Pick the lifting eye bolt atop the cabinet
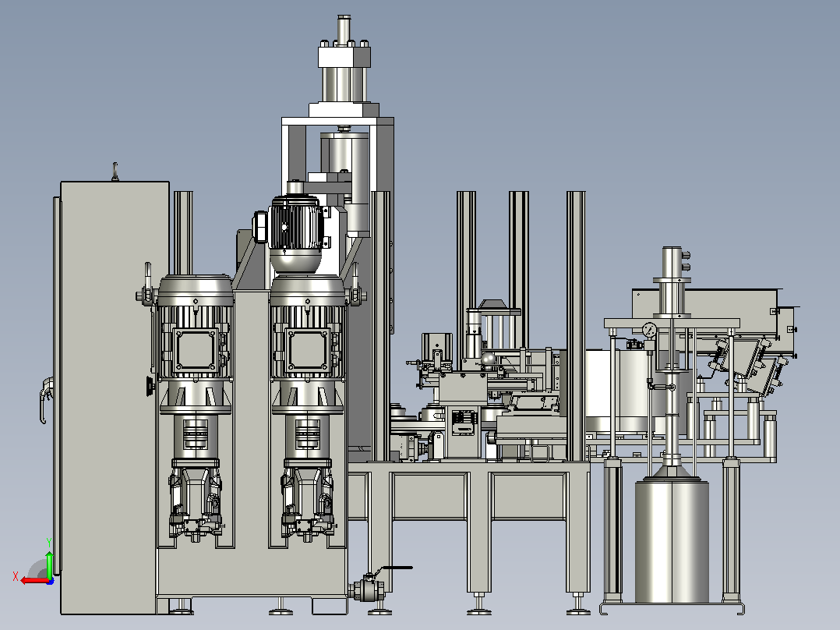This screenshot has width=840, height=630. click(115, 172)
